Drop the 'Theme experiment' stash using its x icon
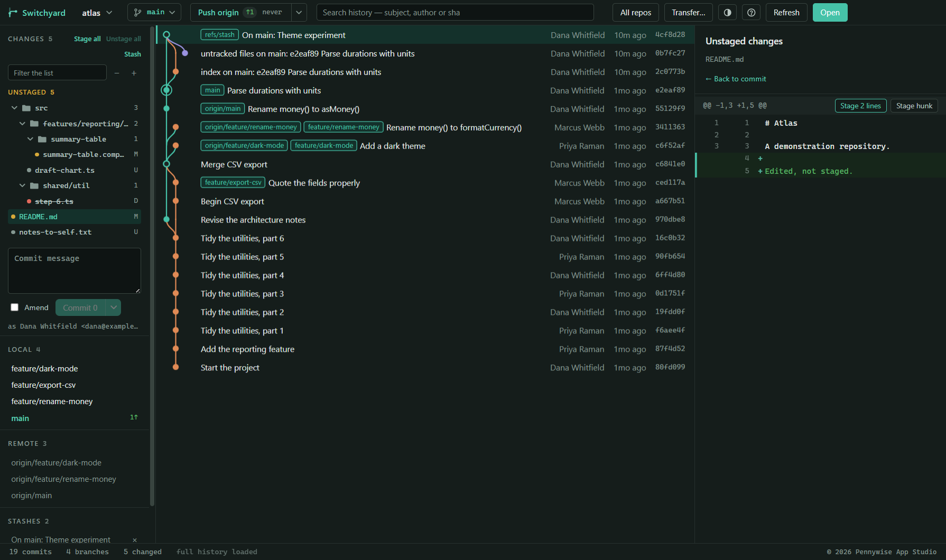The height and width of the screenshot is (560, 946). tap(135, 540)
